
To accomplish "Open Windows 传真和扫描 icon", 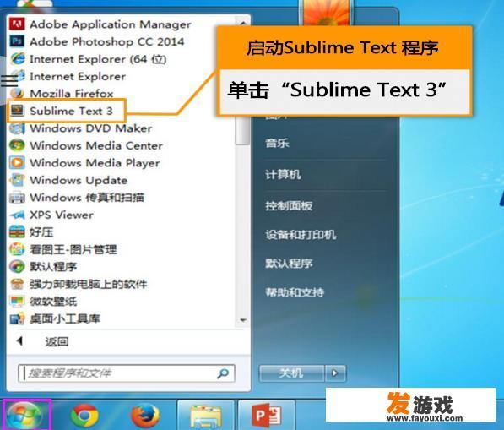I will 17,197.
